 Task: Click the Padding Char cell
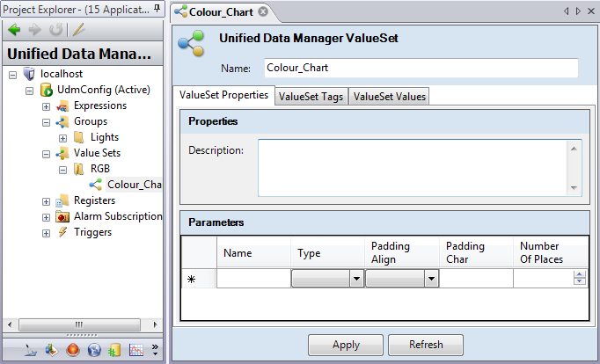(x=476, y=279)
